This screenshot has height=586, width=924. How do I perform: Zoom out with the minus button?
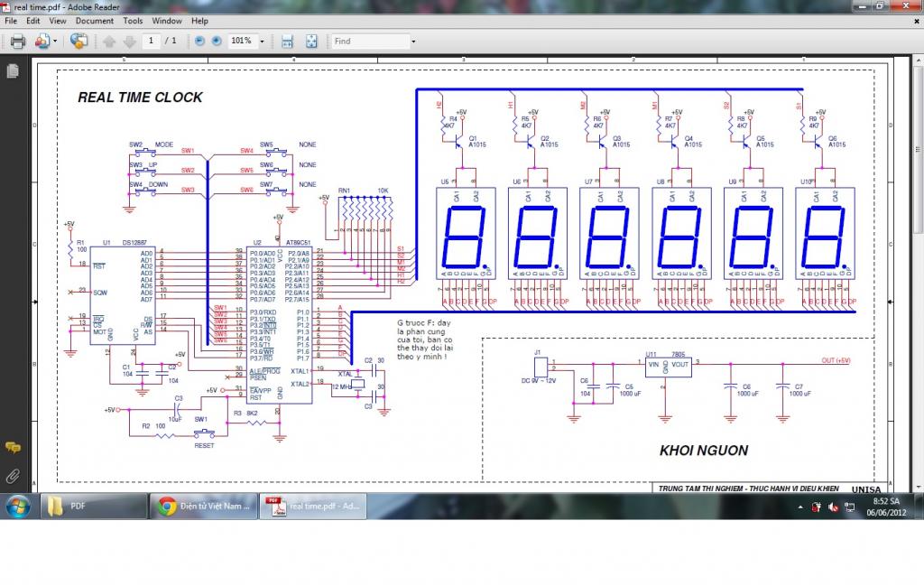(199, 41)
